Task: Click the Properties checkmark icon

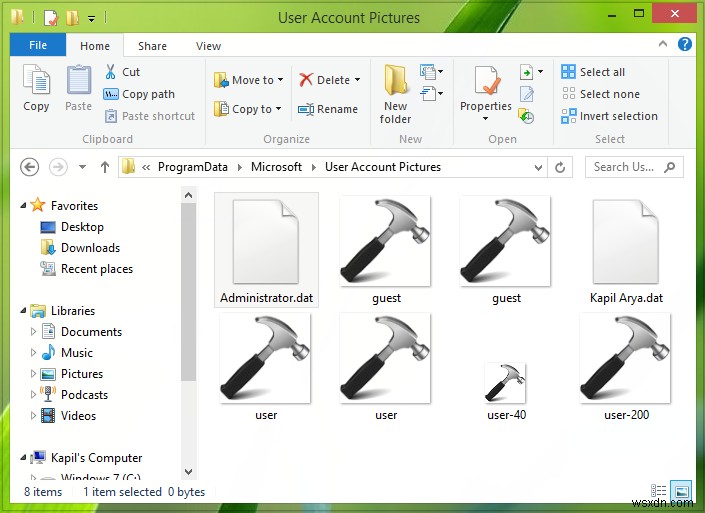Action: coord(487,80)
